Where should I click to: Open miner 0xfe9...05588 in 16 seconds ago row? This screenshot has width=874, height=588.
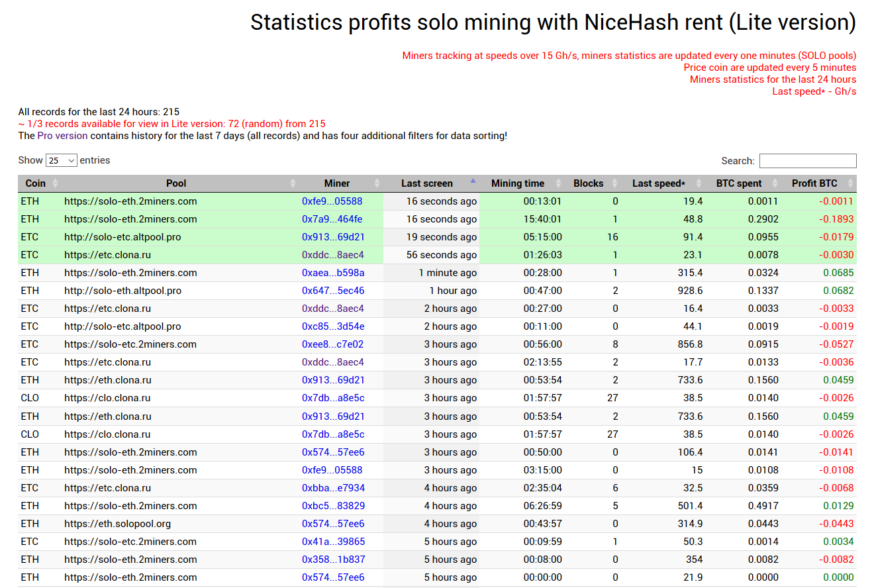click(x=332, y=201)
